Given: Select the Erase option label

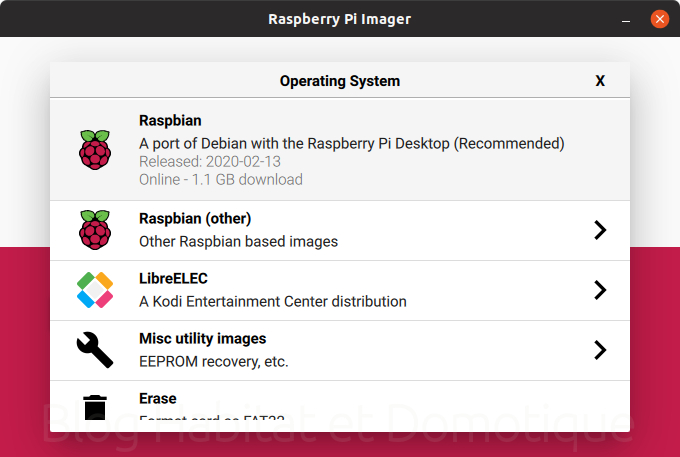Looking at the screenshot, I should (x=159, y=398).
